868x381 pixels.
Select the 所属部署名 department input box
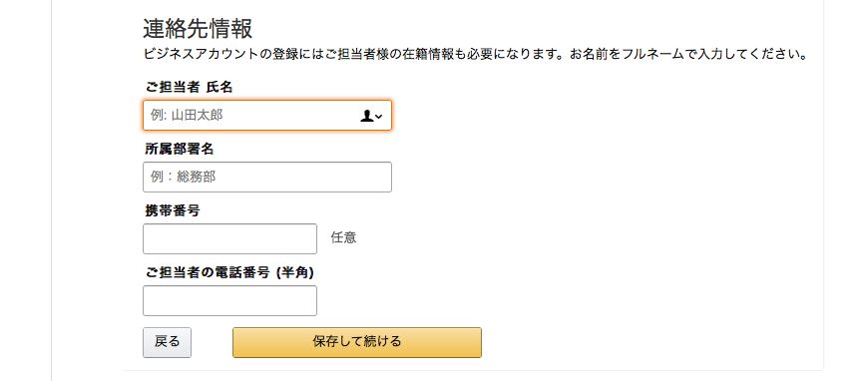[266, 178]
